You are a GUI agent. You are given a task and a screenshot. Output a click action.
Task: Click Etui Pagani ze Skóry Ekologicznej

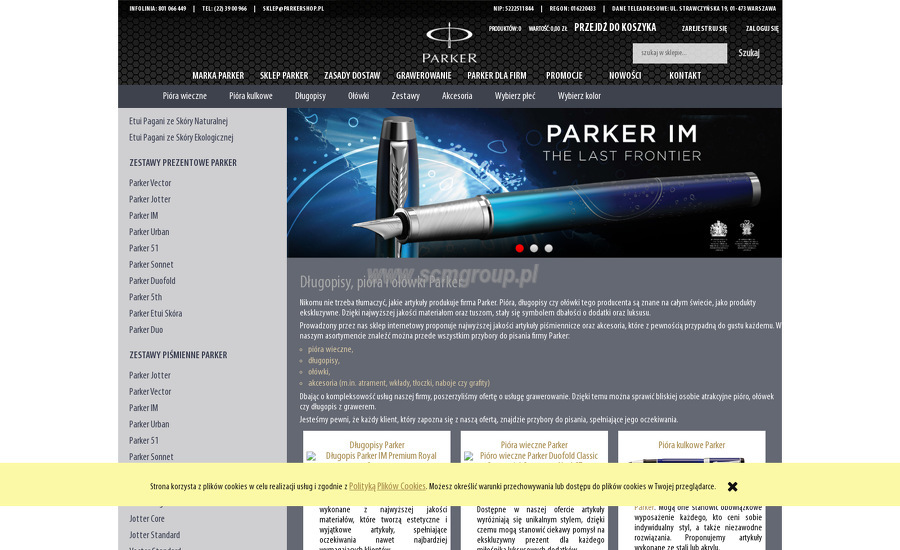click(x=181, y=137)
